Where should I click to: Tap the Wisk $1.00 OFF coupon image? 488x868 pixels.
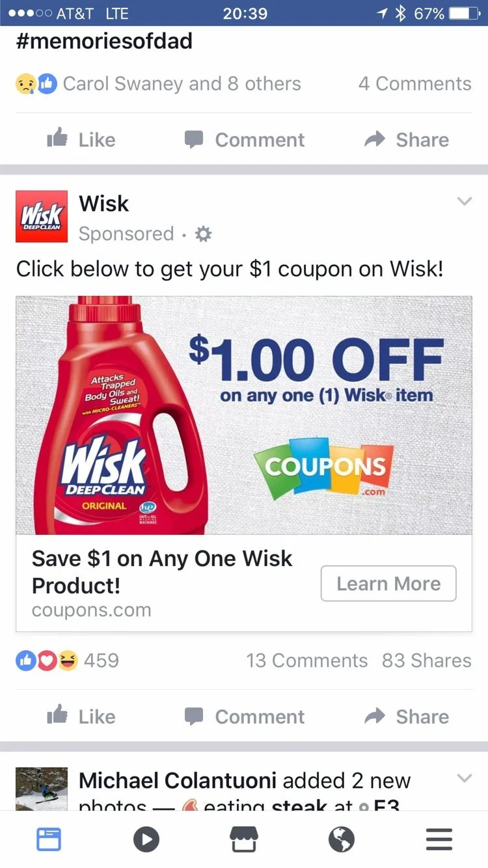(244, 415)
